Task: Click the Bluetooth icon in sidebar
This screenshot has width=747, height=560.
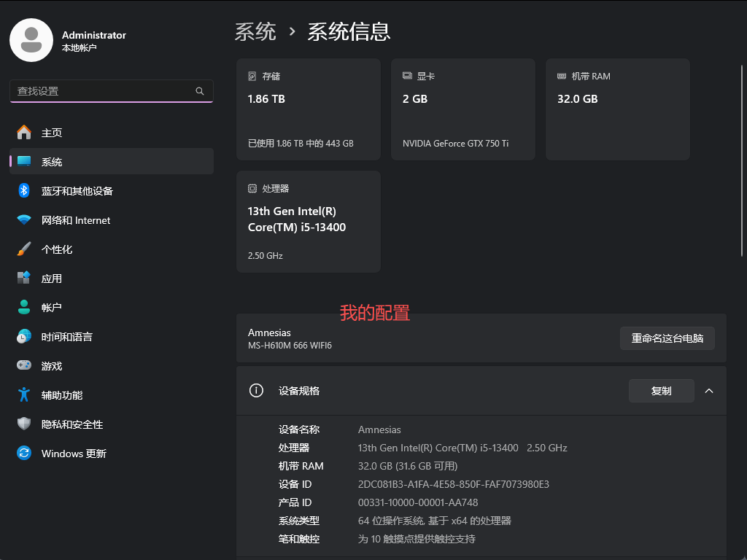Action: click(24, 191)
